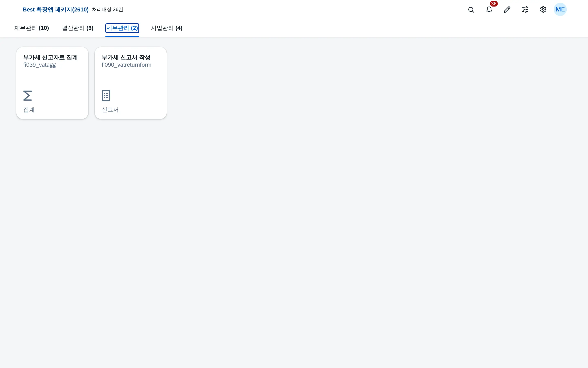Click the pencil edit icon
Screen dimensions: 588x368
click(x=507, y=9)
